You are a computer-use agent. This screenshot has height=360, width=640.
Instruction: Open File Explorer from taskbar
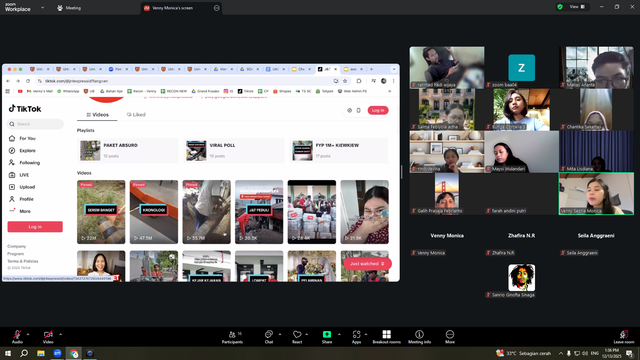(x=41, y=353)
